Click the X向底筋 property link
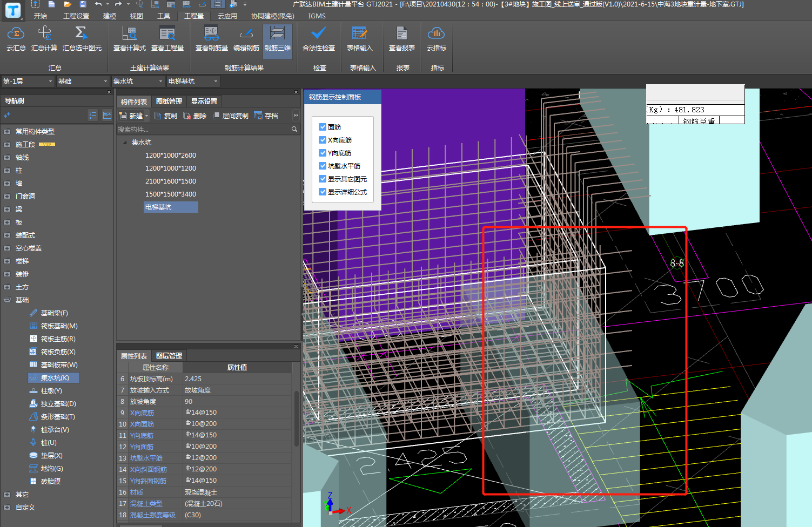The height and width of the screenshot is (527, 812). click(x=142, y=413)
